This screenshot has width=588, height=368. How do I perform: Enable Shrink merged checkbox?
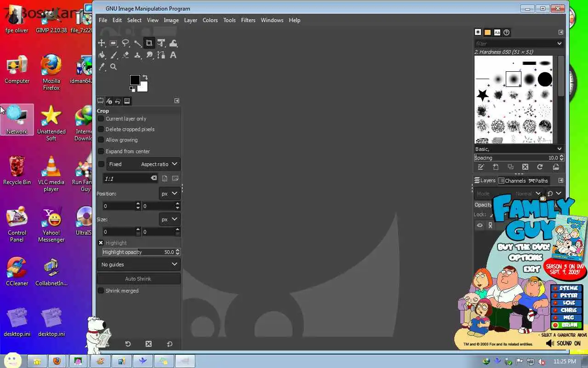pyautogui.click(x=101, y=291)
